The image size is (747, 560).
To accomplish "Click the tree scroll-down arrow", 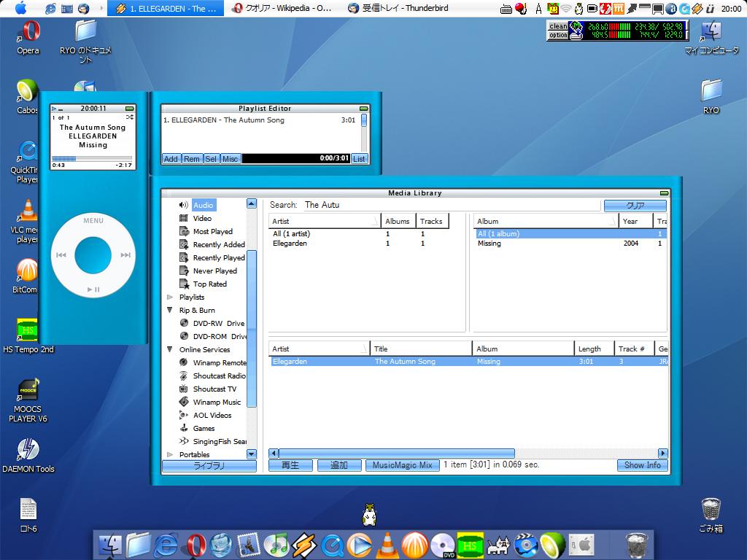I will point(252,454).
